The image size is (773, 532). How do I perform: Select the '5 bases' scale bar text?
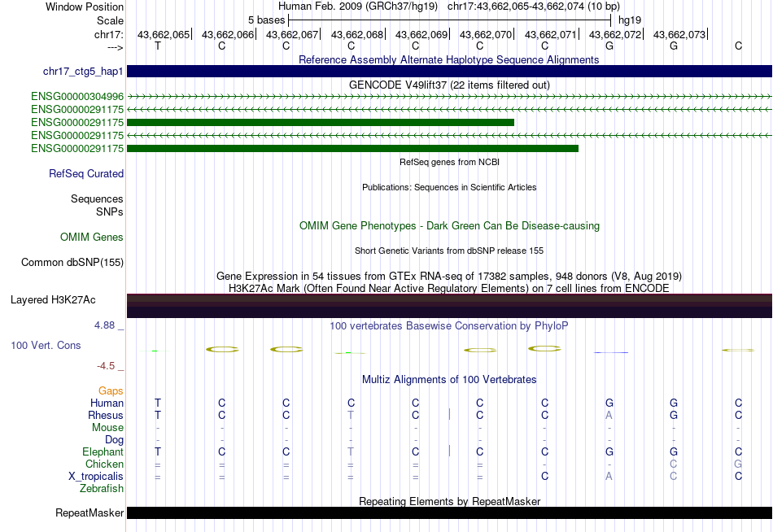tap(266, 20)
